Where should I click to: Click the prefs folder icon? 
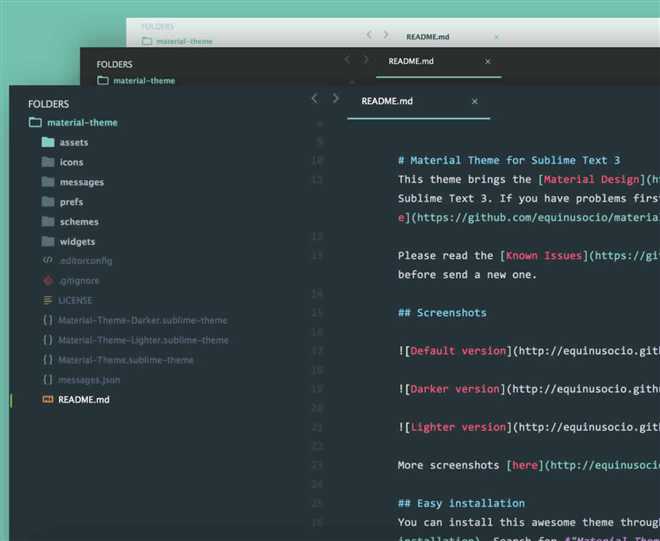[x=48, y=202]
